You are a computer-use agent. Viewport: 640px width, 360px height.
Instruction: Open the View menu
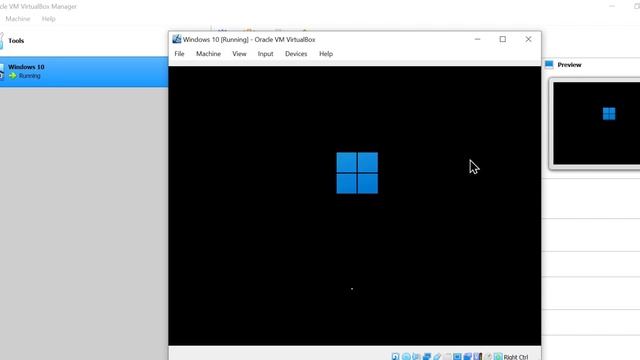pos(239,54)
